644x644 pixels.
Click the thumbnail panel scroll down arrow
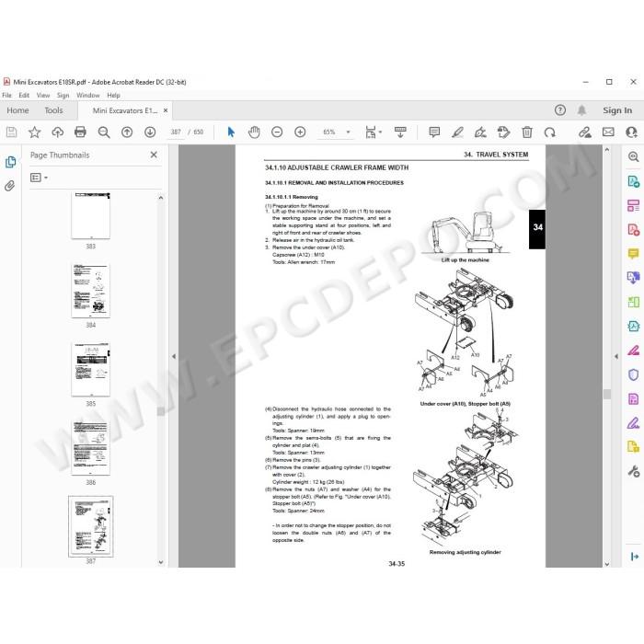(161, 562)
